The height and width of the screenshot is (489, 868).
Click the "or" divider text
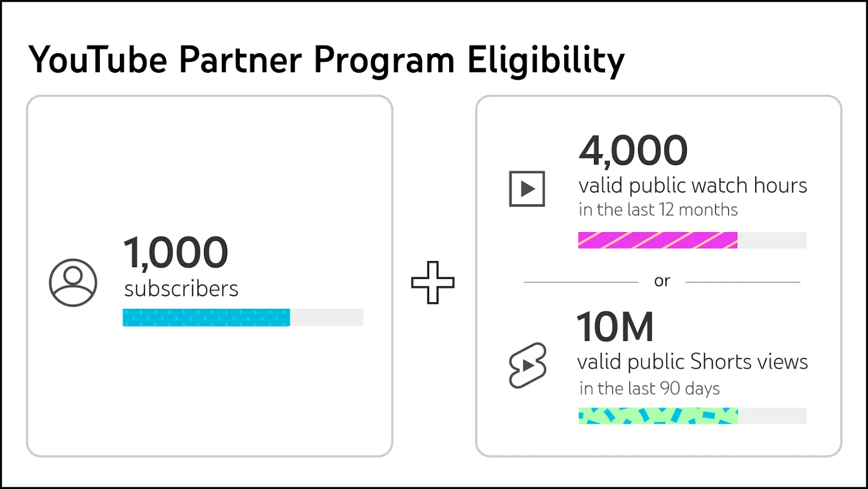(662, 281)
